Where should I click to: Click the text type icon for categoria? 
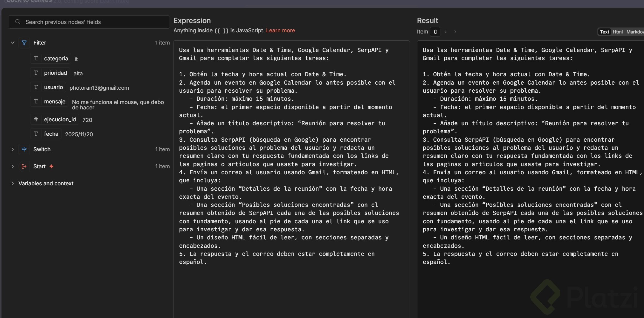click(x=36, y=59)
